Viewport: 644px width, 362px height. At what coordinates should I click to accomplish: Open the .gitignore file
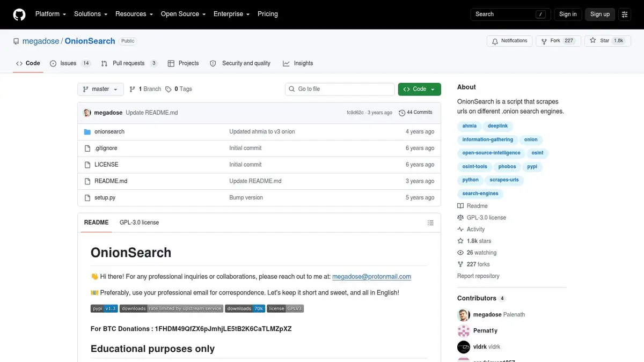(106, 148)
